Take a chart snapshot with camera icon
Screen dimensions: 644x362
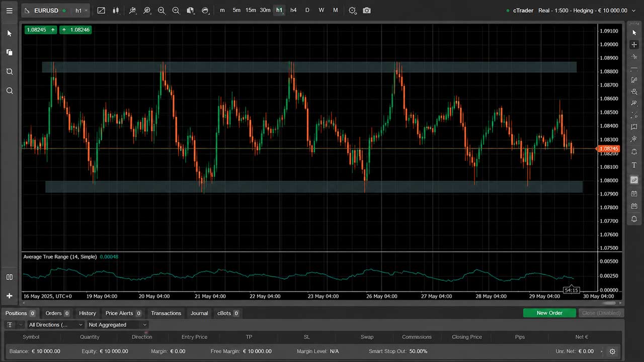click(367, 11)
